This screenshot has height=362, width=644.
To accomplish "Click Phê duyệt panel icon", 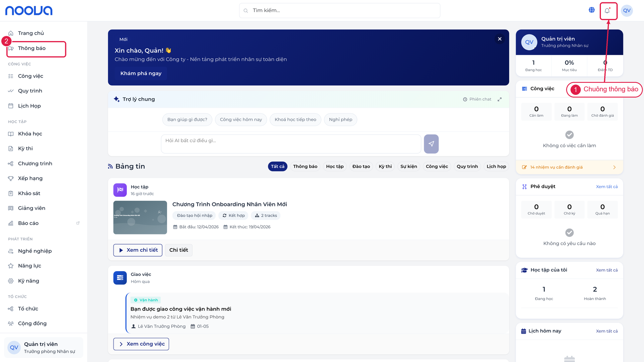I will (x=524, y=187).
